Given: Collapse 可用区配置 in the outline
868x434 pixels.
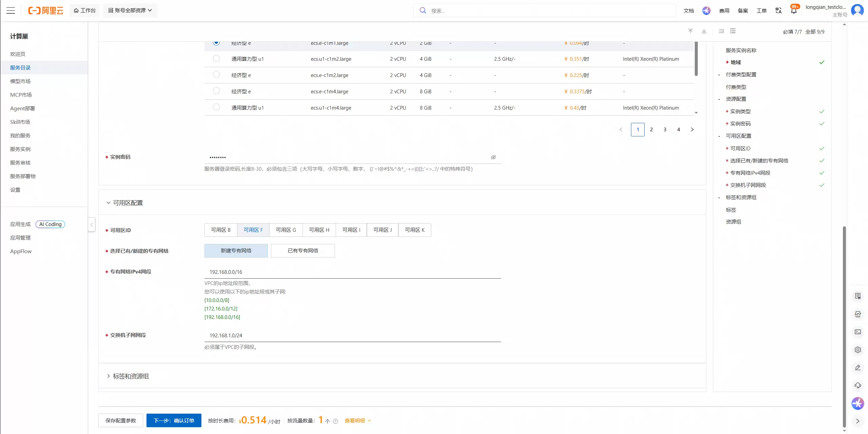Looking at the screenshot, I should coord(719,136).
